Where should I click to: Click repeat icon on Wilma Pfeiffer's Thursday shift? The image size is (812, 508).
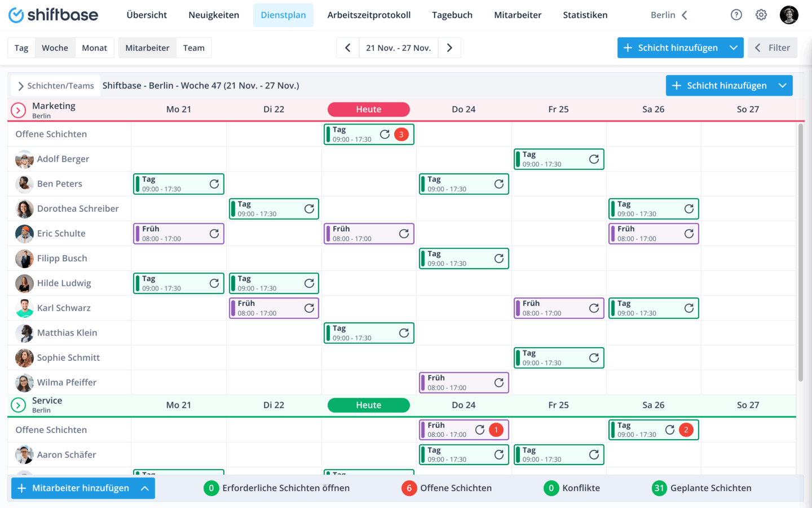click(x=499, y=383)
